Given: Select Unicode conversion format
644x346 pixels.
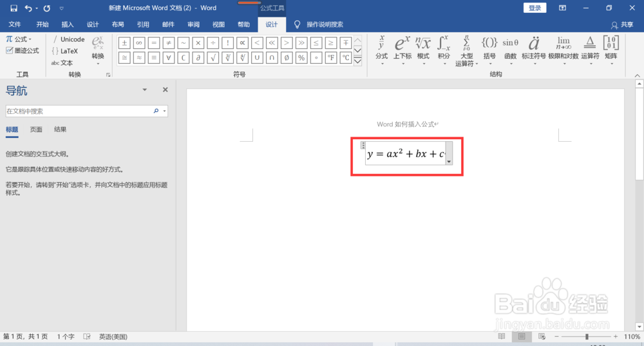Looking at the screenshot, I should pos(69,39).
